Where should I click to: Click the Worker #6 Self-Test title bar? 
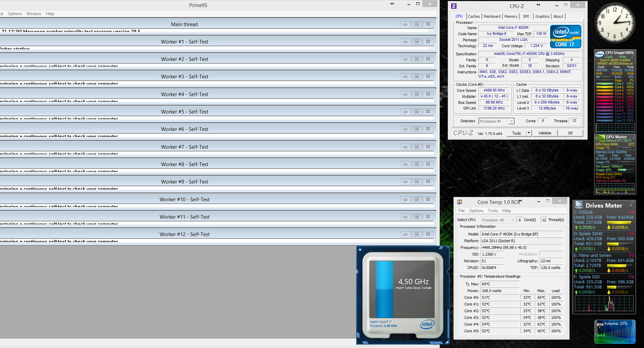pos(184,129)
